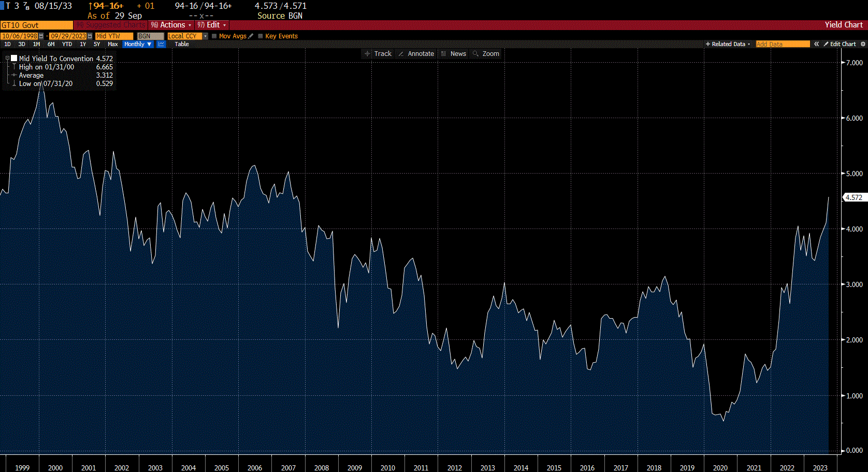
Task: Click the line chart type icon
Action: click(x=161, y=44)
